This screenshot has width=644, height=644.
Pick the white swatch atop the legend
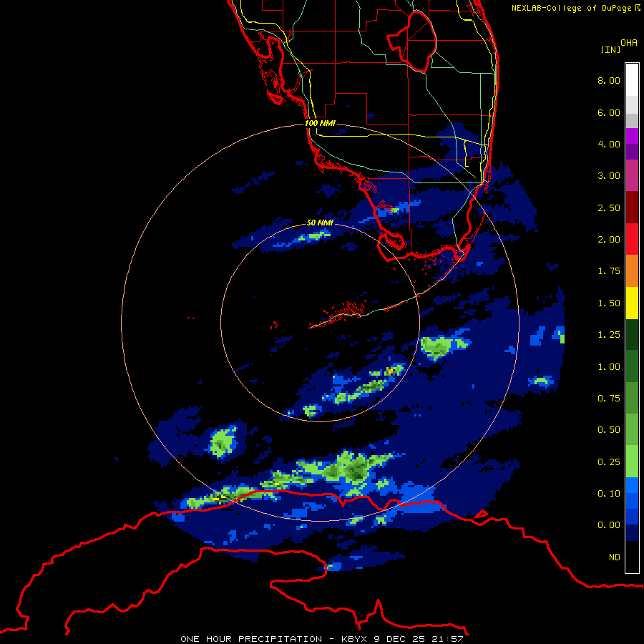(x=632, y=80)
